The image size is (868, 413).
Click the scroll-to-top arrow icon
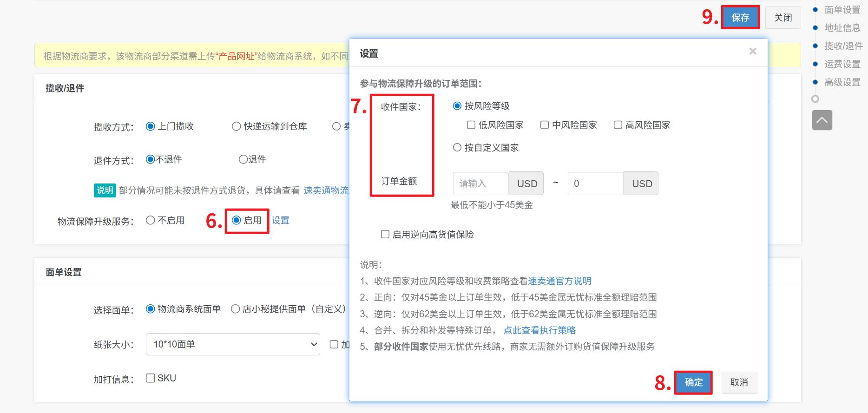(x=822, y=120)
